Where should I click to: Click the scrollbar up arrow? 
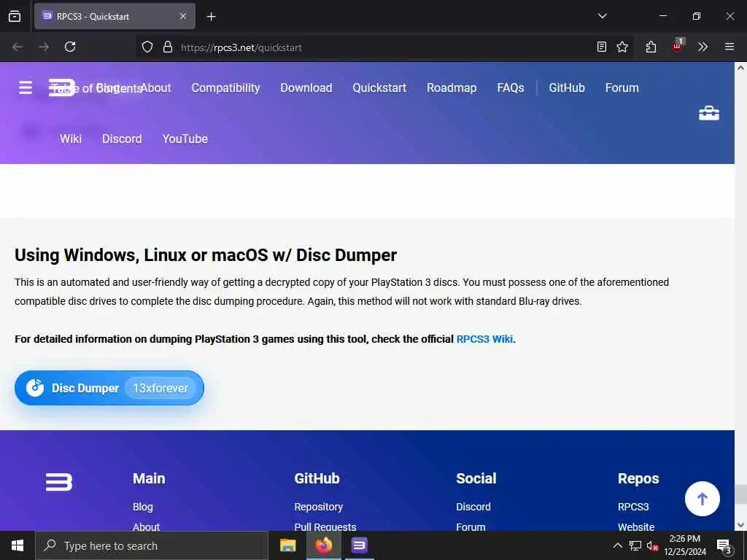tap(741, 68)
